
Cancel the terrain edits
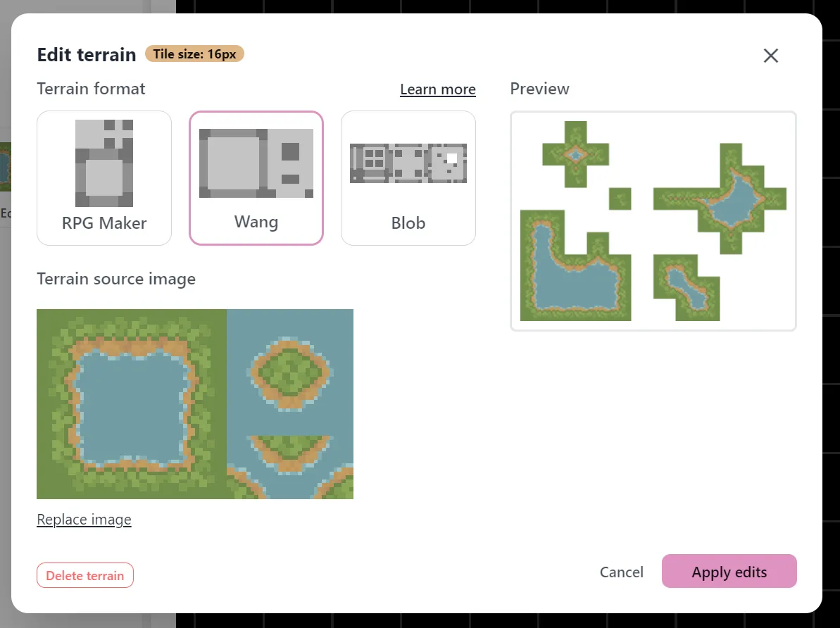pyautogui.click(x=622, y=572)
